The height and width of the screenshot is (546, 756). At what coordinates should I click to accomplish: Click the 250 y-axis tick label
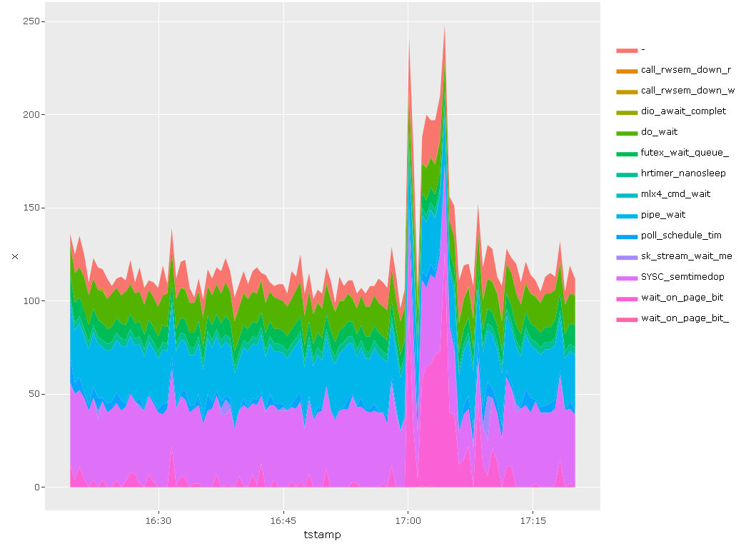click(31, 22)
